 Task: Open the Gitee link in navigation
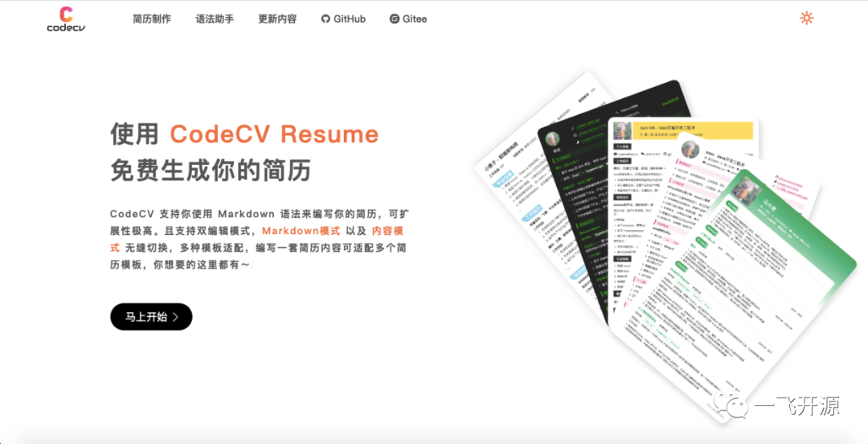(x=408, y=18)
